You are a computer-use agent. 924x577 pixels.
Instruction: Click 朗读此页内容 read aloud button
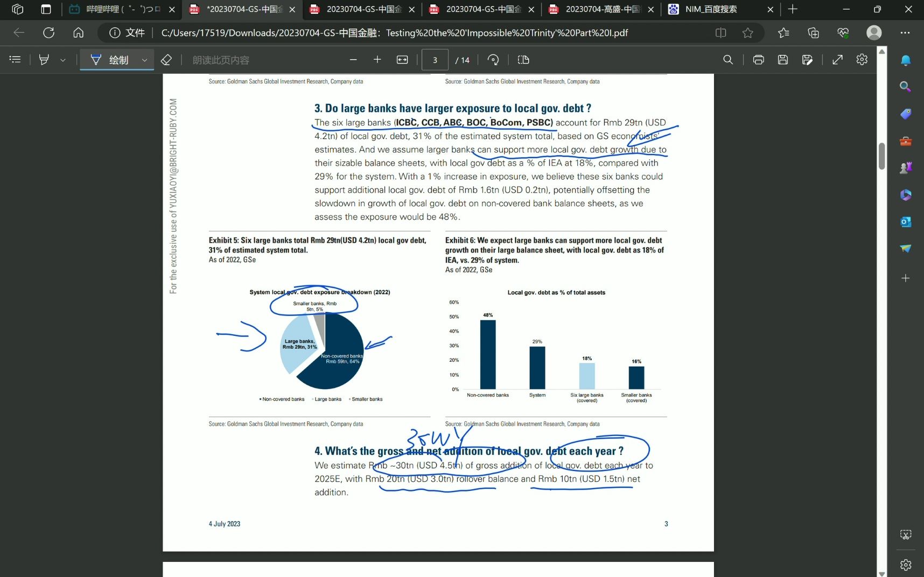click(221, 60)
